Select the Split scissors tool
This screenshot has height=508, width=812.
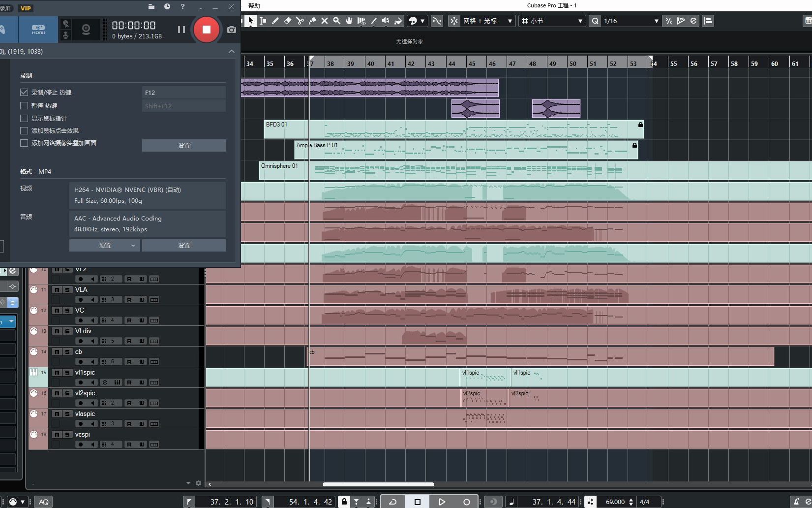click(x=300, y=21)
